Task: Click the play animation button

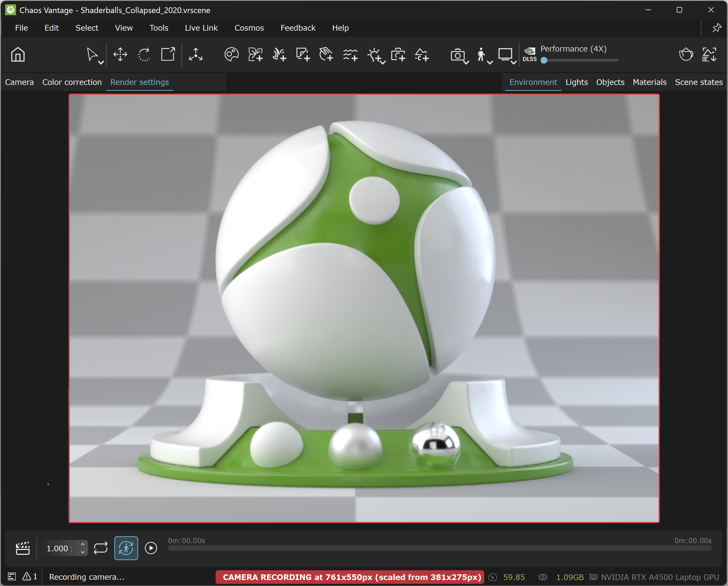Action: 151,548
